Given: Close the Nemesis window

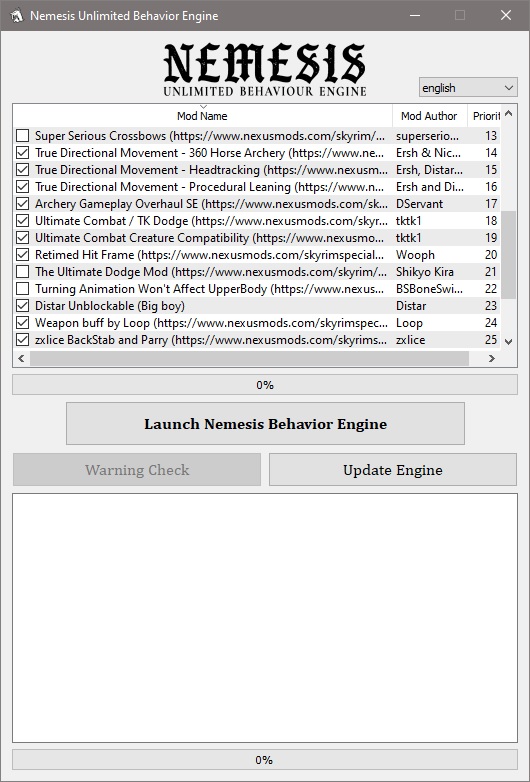Looking at the screenshot, I should coord(506,15).
